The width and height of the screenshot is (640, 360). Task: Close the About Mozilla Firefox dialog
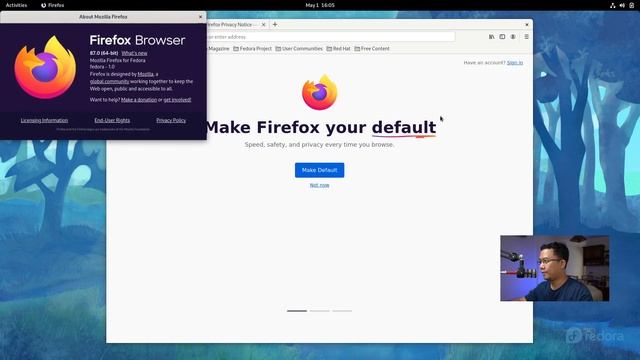click(200, 17)
